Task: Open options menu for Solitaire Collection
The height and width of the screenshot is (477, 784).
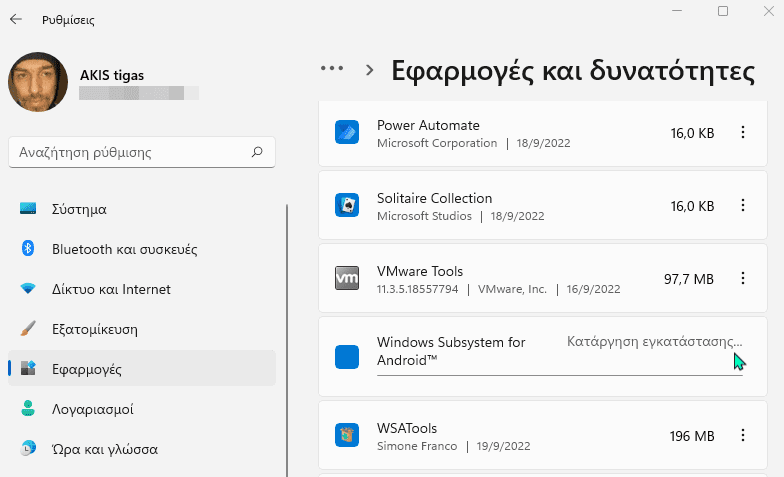Action: [x=743, y=205]
